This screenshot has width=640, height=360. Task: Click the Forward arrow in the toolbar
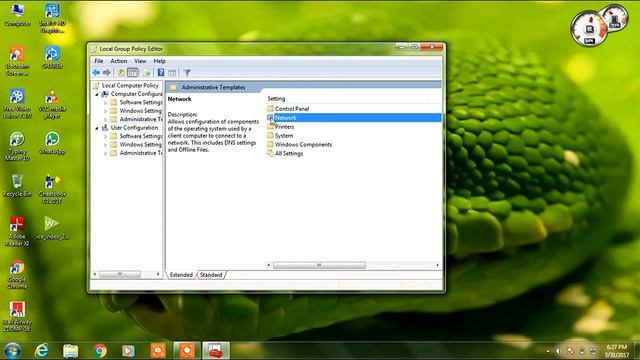pyautogui.click(x=107, y=73)
